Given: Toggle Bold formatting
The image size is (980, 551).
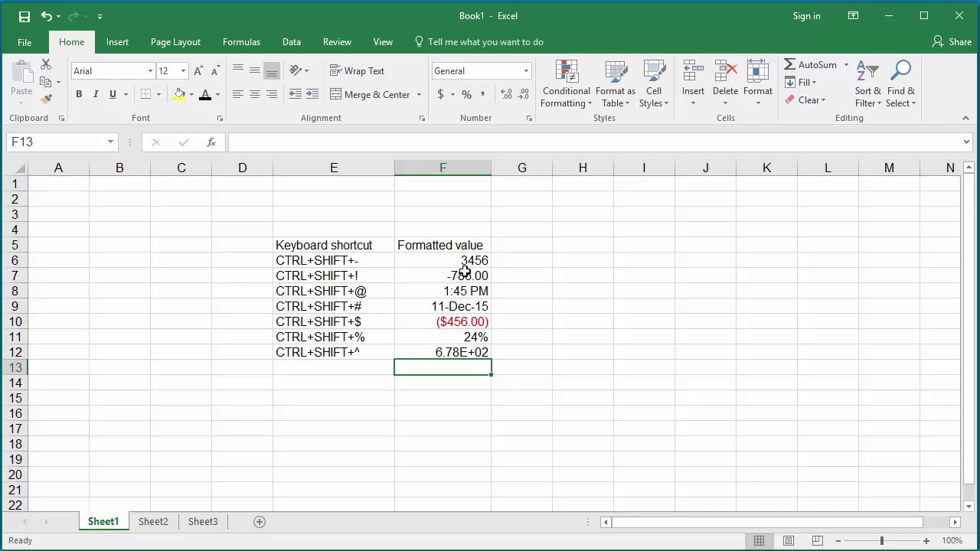Looking at the screenshot, I should pyautogui.click(x=79, y=95).
